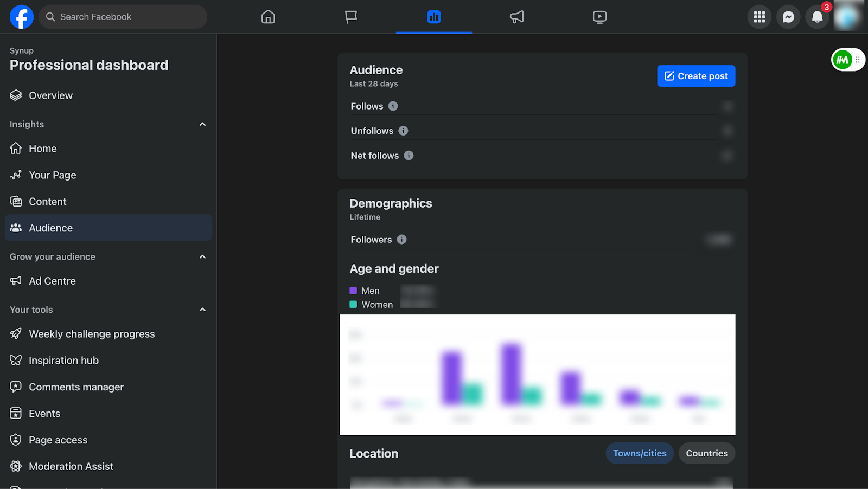The height and width of the screenshot is (489, 868).
Task: Collapse the Your tools section
Action: [202, 310]
